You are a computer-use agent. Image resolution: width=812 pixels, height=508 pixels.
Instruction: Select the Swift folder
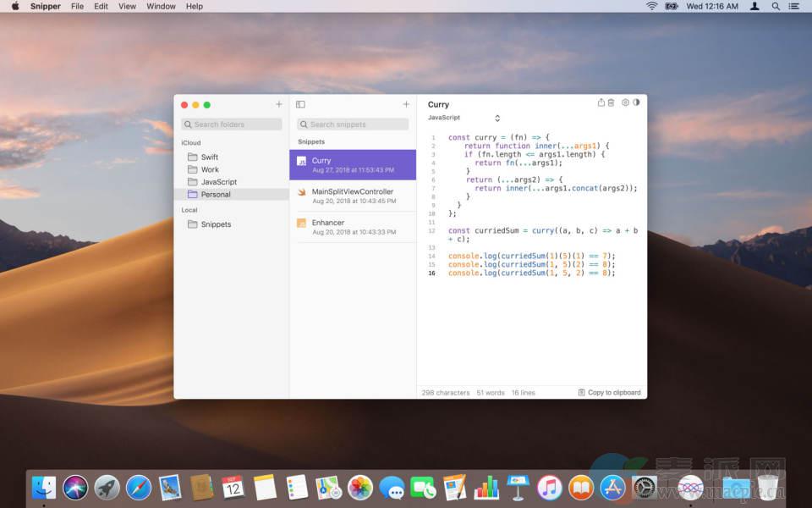[x=209, y=157]
